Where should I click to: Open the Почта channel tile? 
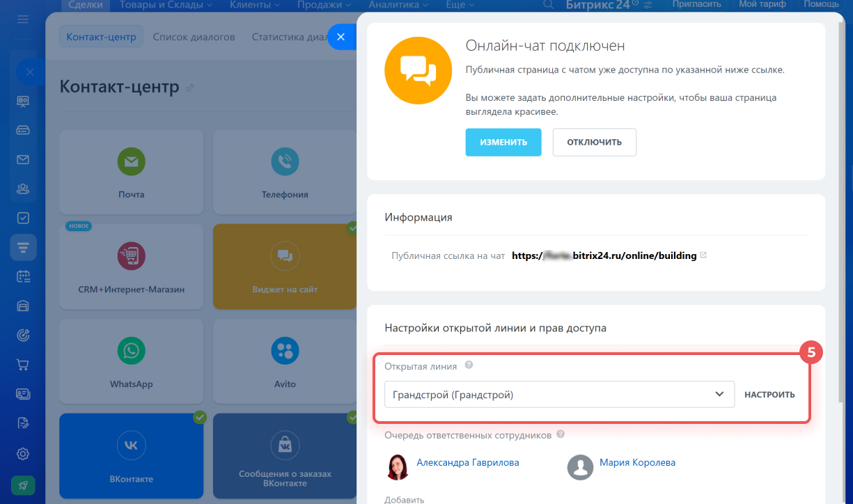click(x=132, y=172)
